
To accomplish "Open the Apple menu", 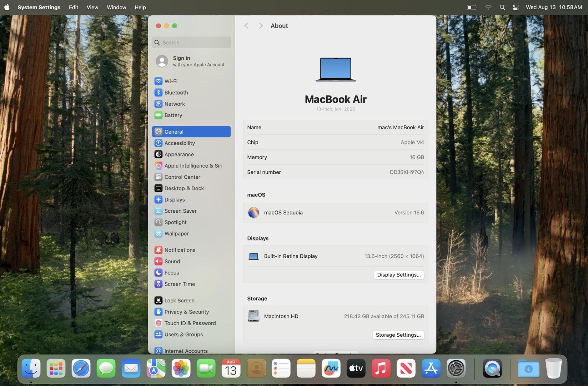I will pos(7,7).
